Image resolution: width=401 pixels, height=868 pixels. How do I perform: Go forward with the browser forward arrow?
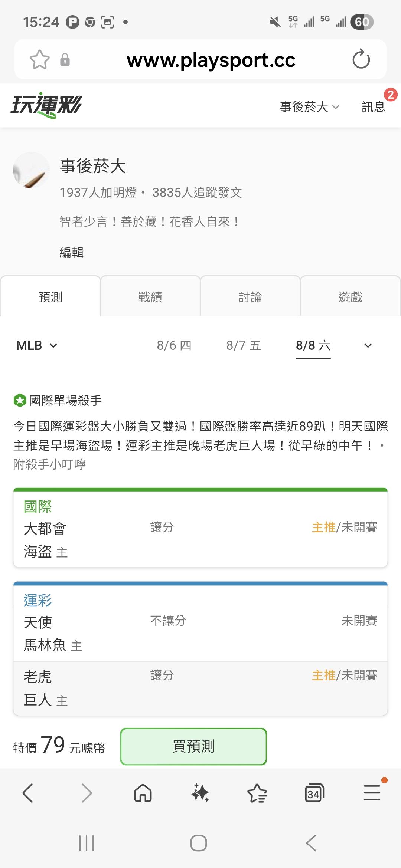[87, 793]
